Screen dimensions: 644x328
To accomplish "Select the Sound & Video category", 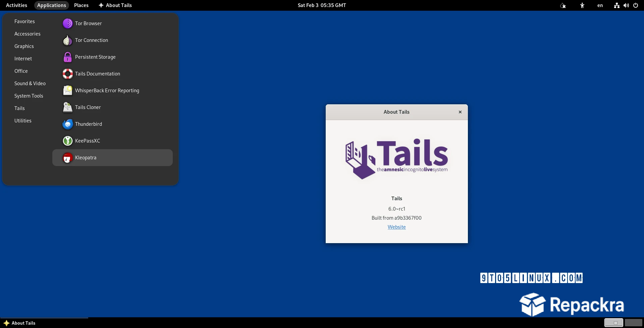I will point(30,84).
